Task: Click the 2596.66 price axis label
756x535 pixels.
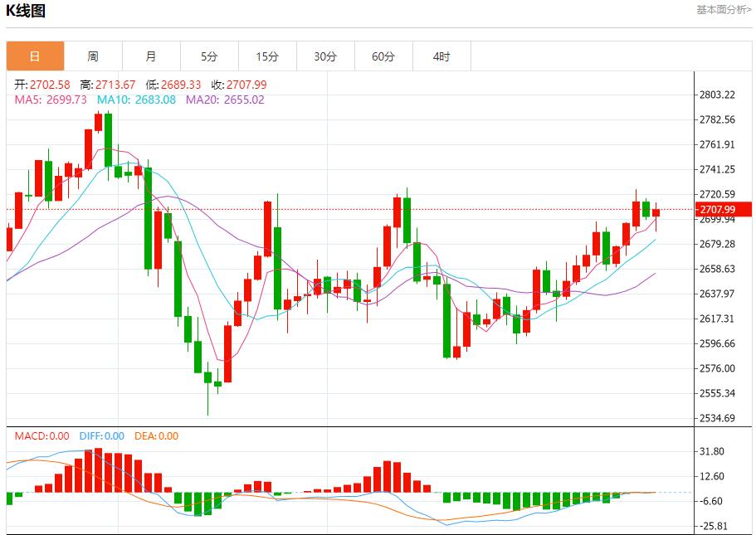Action: point(718,343)
